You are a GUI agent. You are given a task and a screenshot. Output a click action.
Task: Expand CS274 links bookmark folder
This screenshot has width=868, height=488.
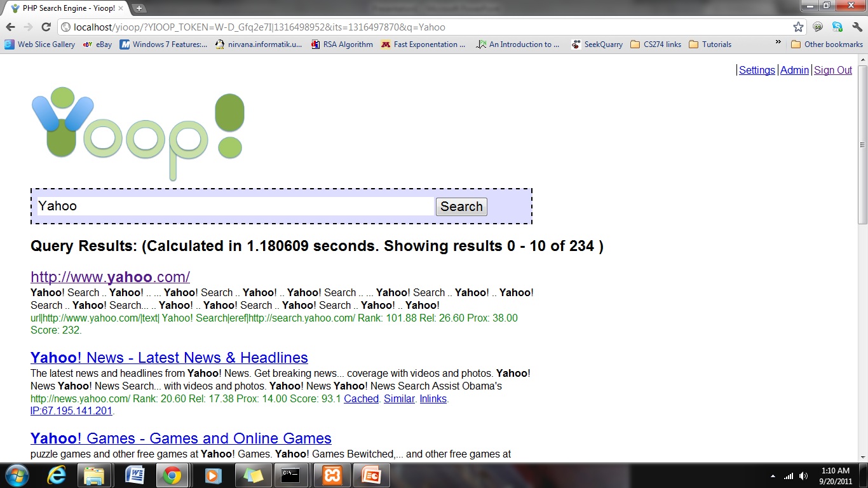(656, 44)
